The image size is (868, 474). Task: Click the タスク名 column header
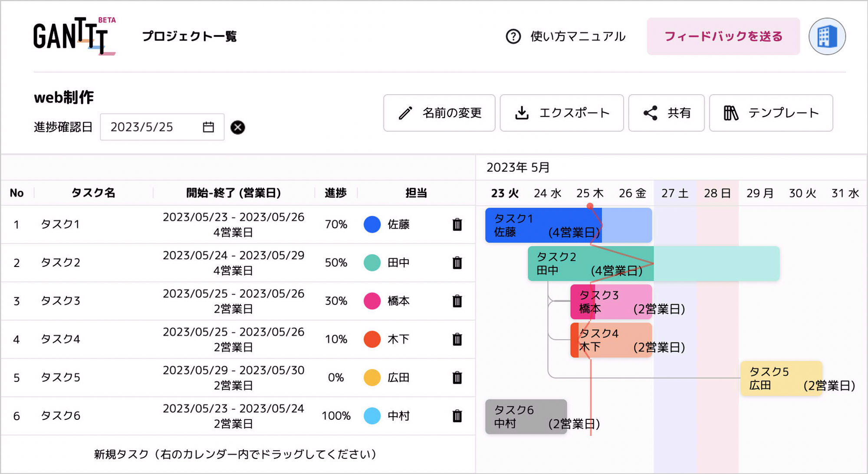tap(93, 193)
